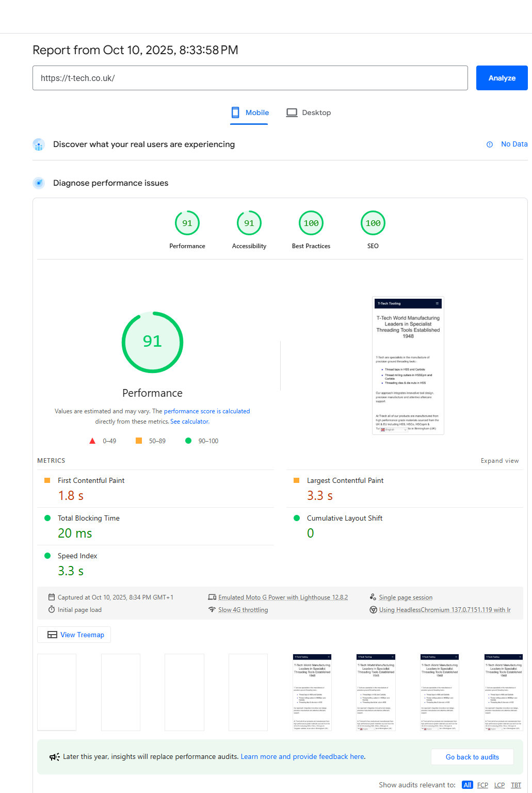Jump to the Best Practices score gauge
This screenshot has height=793, width=532.
(x=311, y=223)
